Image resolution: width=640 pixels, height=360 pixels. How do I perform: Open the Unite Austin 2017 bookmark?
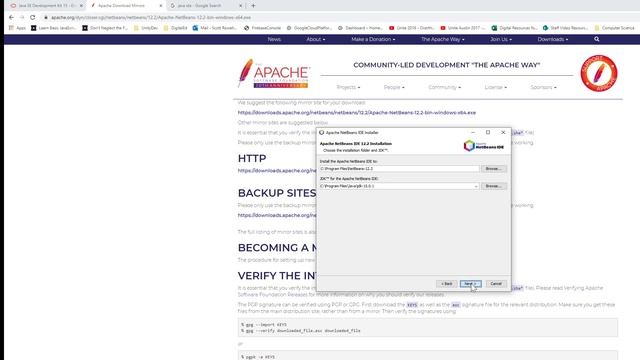coord(463,28)
